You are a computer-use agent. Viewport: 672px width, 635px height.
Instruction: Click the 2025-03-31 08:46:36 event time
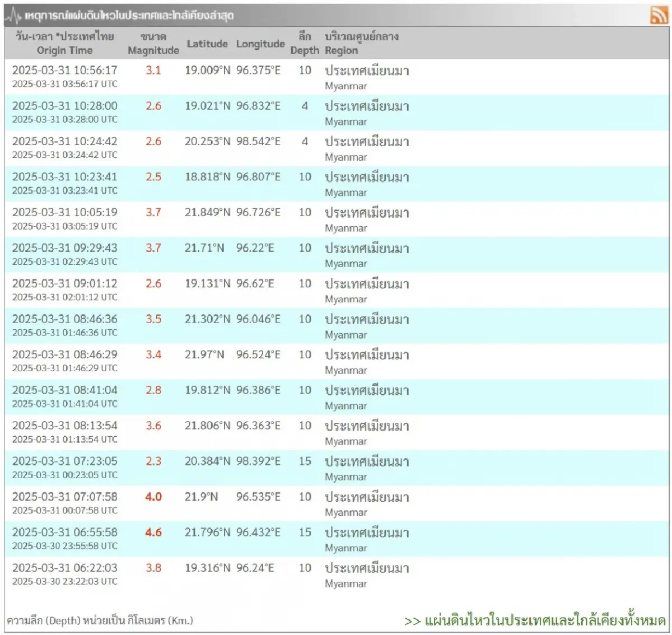65,319
